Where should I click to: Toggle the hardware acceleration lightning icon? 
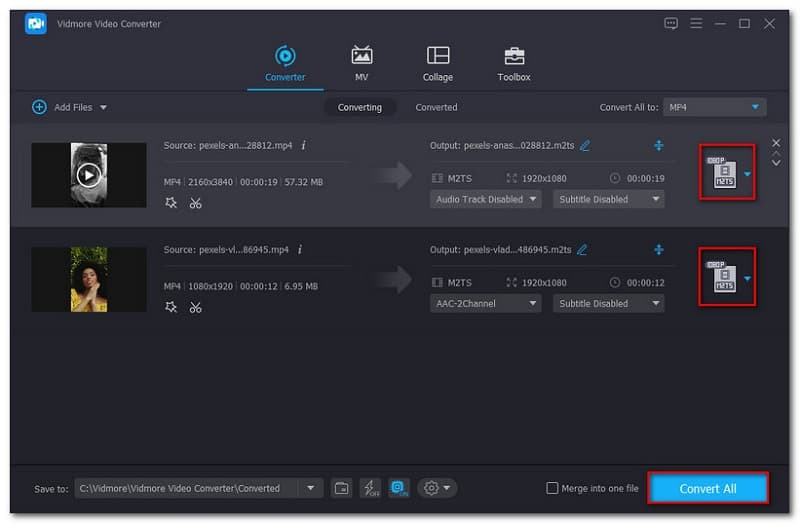point(370,488)
